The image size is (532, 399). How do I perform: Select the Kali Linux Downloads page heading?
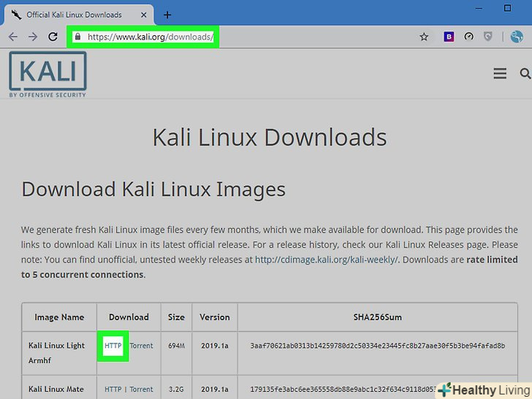pos(270,137)
